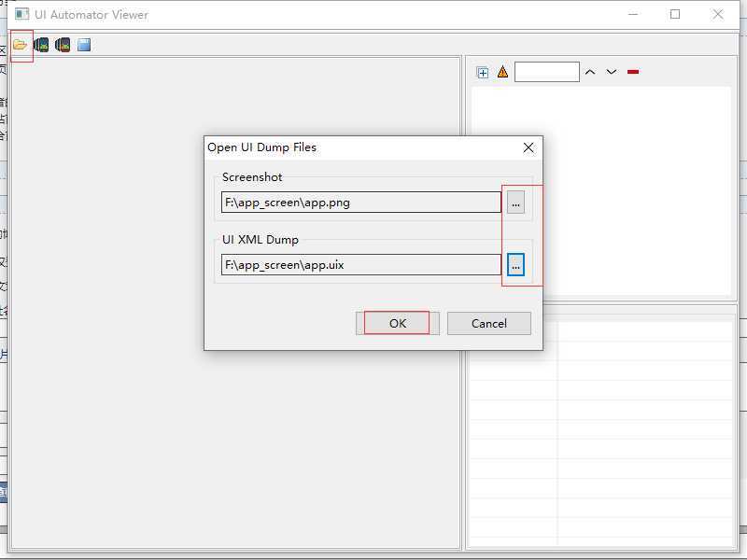Go to next search result arrow
Screen dimensions: 747x560
[x=612, y=72]
